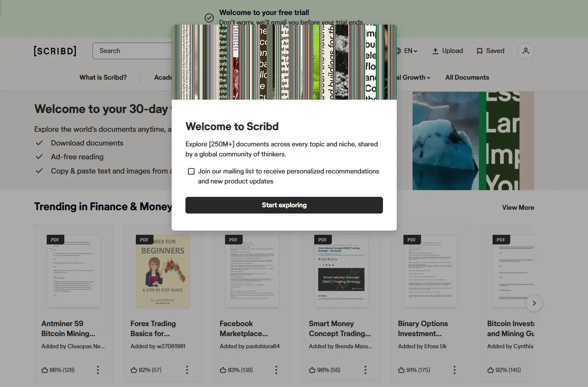Click the Upload button label
Viewport: 588px width, 387px height.
click(453, 51)
